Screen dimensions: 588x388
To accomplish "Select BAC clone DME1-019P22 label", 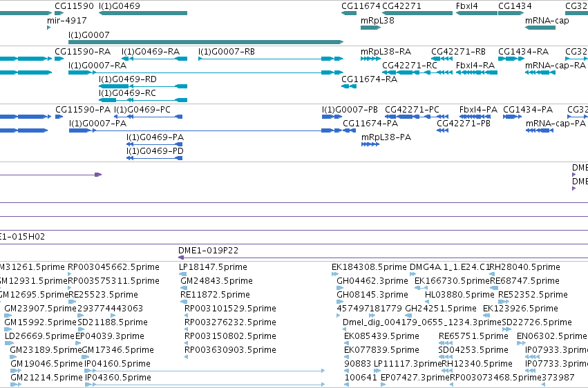I will click(x=209, y=250).
